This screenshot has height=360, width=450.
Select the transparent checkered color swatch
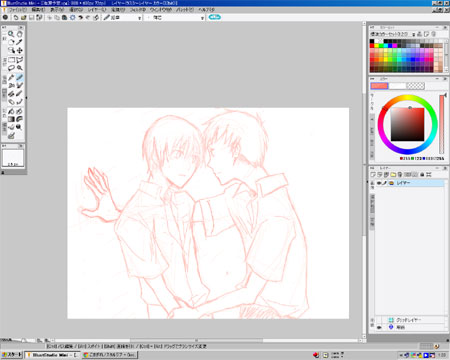pos(416,86)
